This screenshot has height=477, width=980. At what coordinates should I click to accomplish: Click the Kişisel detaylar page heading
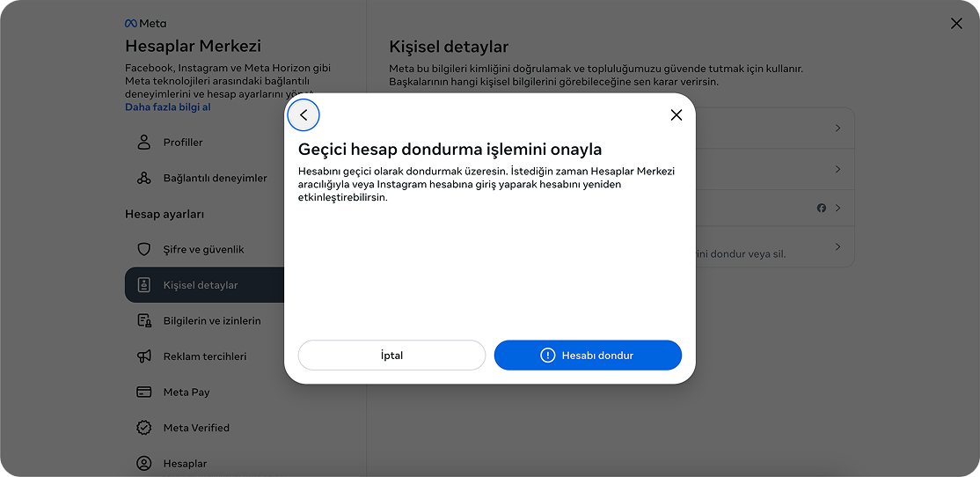point(449,47)
